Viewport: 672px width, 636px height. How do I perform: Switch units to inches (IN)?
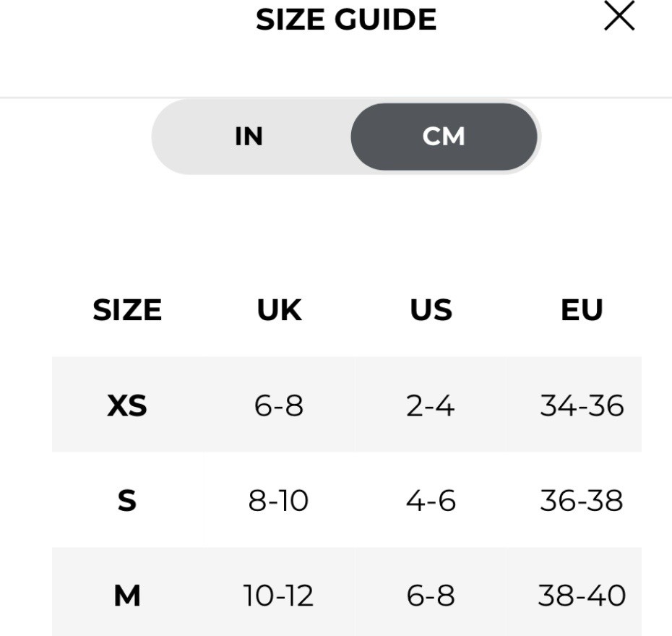tap(249, 137)
